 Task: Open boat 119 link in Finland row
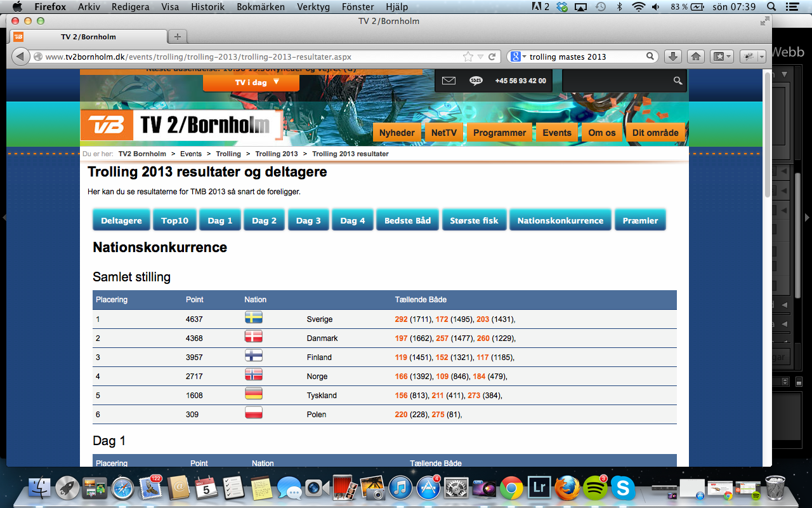(x=401, y=358)
